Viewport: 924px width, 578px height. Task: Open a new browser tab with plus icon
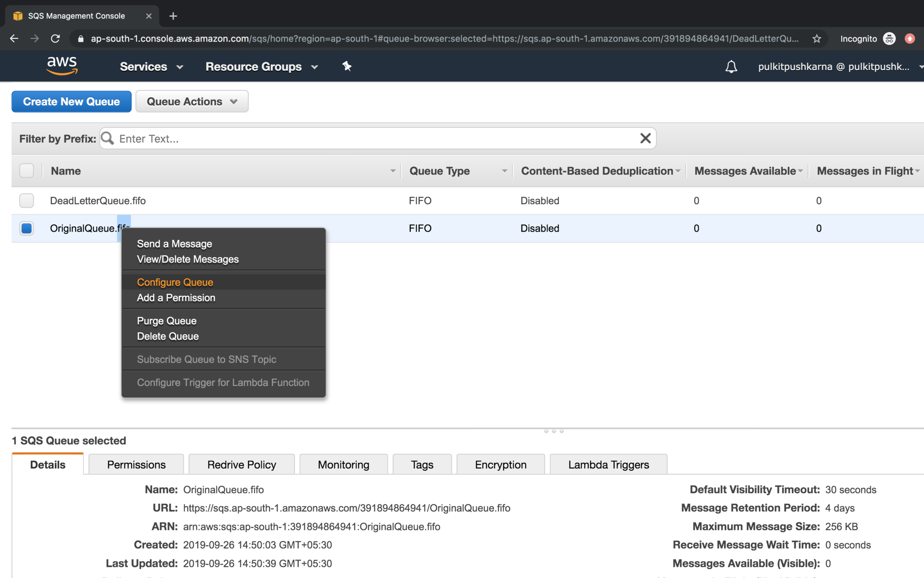coord(173,16)
